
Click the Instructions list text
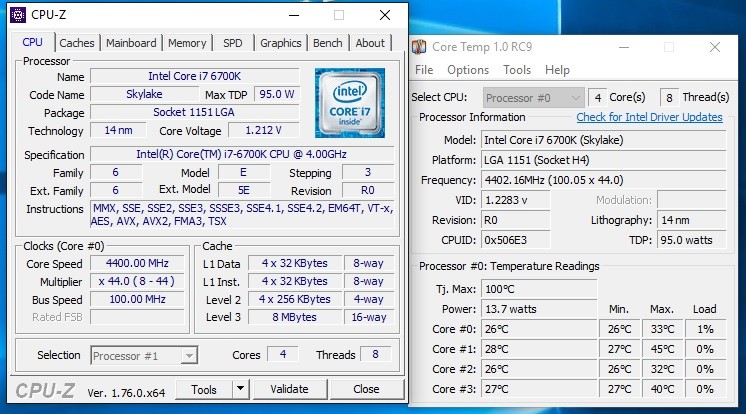242,215
